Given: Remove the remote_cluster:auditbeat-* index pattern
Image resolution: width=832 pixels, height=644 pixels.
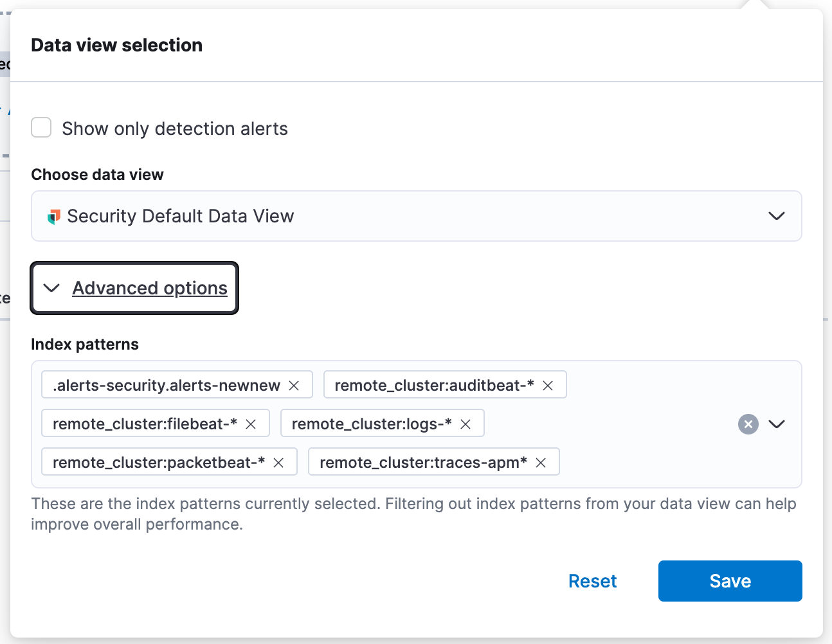Looking at the screenshot, I should pyautogui.click(x=548, y=384).
